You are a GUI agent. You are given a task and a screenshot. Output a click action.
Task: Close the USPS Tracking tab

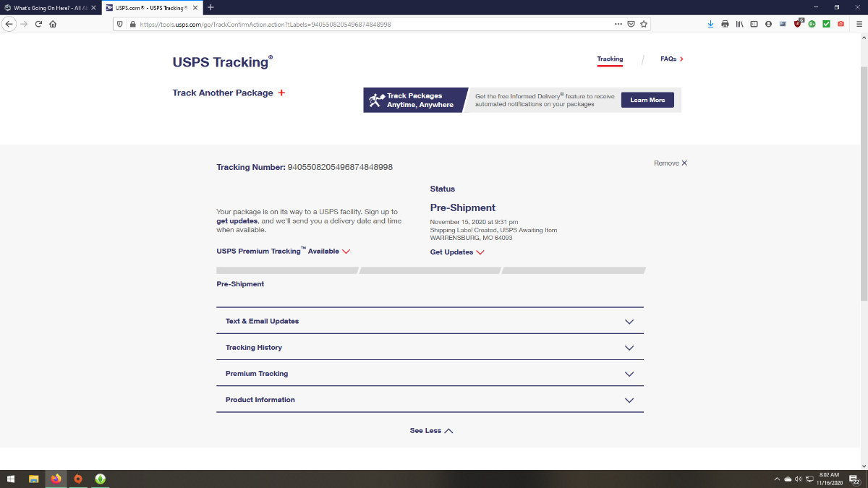tap(195, 7)
